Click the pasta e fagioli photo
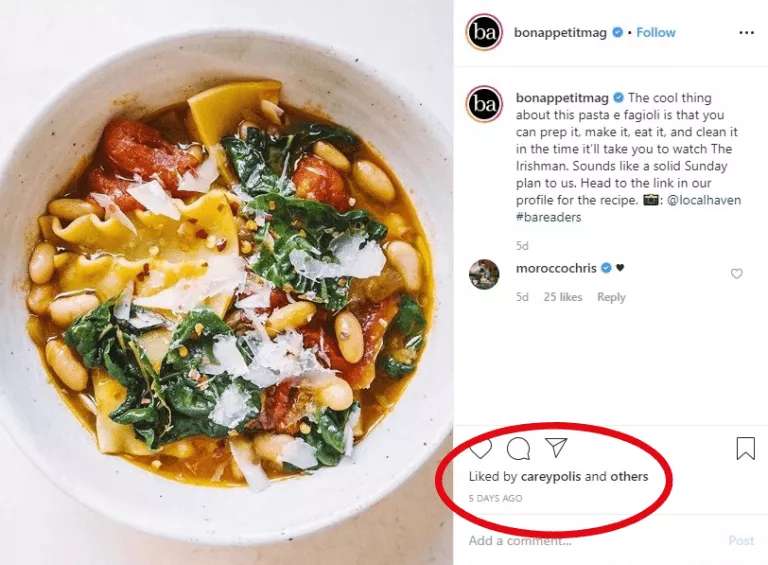 (x=226, y=282)
